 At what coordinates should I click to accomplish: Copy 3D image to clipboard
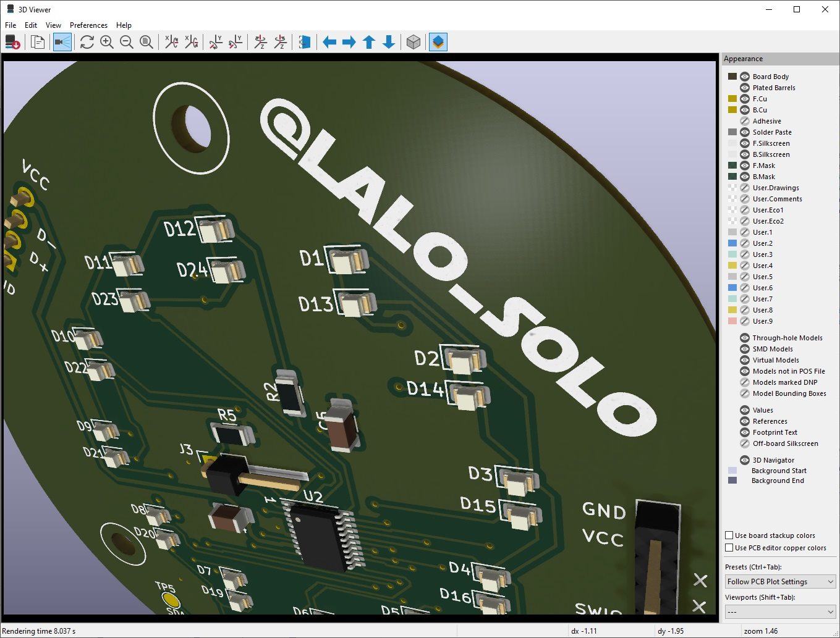(x=38, y=42)
